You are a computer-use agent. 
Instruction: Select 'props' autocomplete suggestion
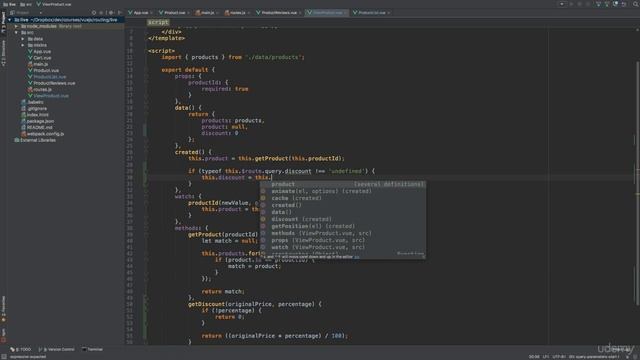tap(342, 240)
